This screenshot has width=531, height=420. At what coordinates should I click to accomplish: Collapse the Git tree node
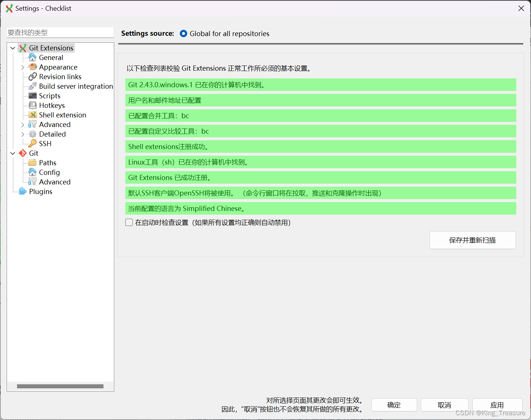pos(13,153)
